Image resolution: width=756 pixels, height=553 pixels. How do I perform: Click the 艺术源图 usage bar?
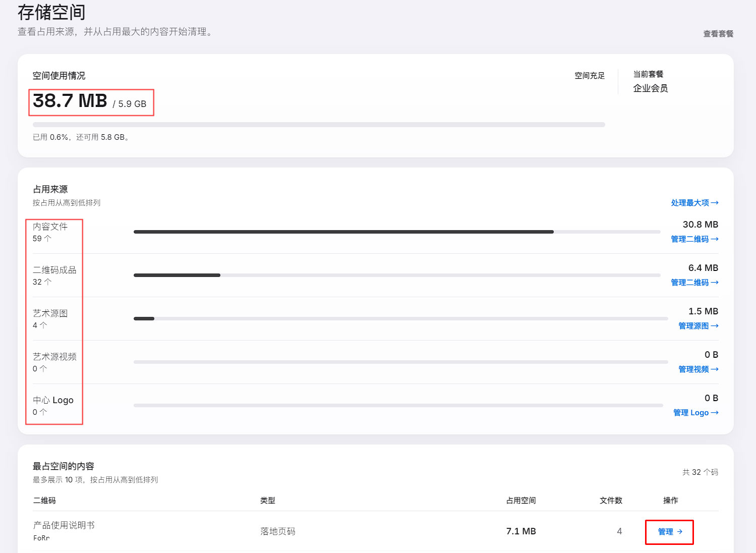tap(401, 319)
